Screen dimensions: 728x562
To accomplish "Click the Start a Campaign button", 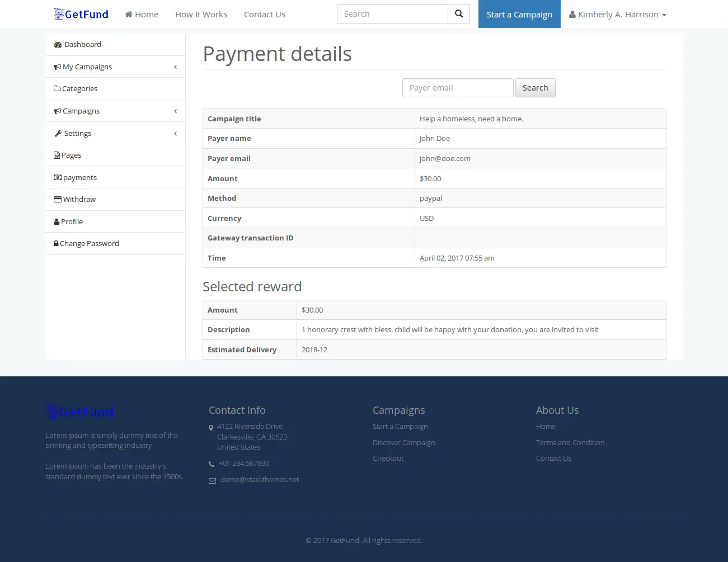I will [x=519, y=14].
